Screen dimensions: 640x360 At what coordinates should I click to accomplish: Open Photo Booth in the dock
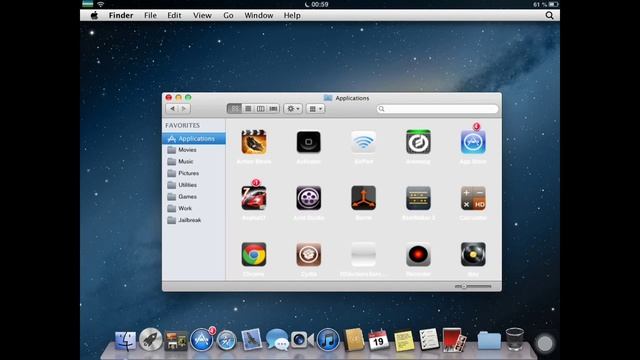(455, 340)
